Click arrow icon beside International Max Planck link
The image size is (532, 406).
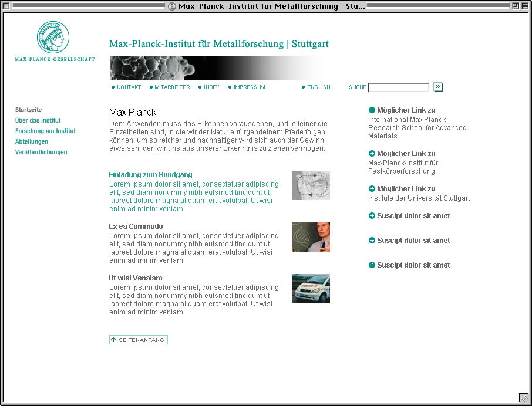pos(372,110)
